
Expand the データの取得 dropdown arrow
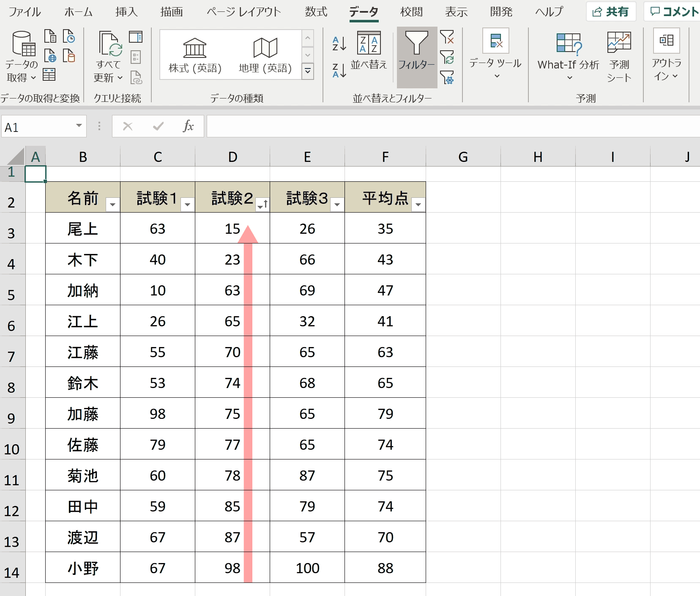(33, 78)
